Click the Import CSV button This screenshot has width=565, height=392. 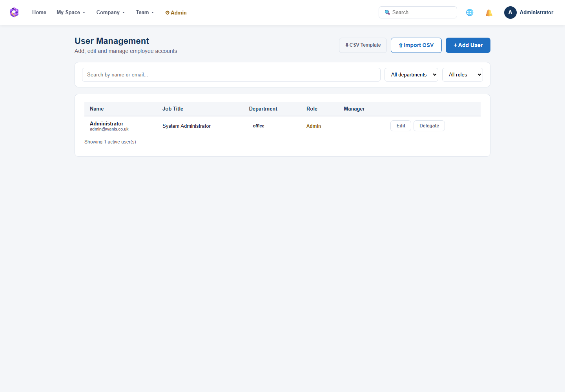[x=416, y=45]
